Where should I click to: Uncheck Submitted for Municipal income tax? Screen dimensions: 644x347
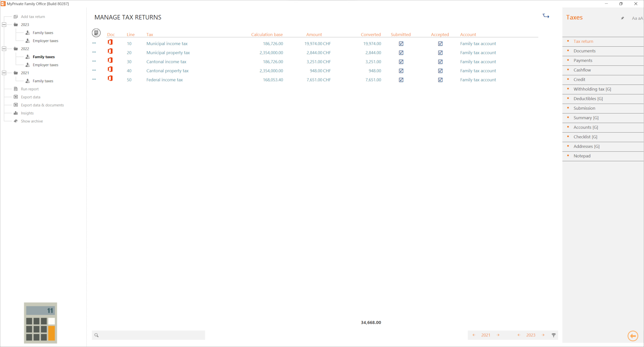(401, 44)
